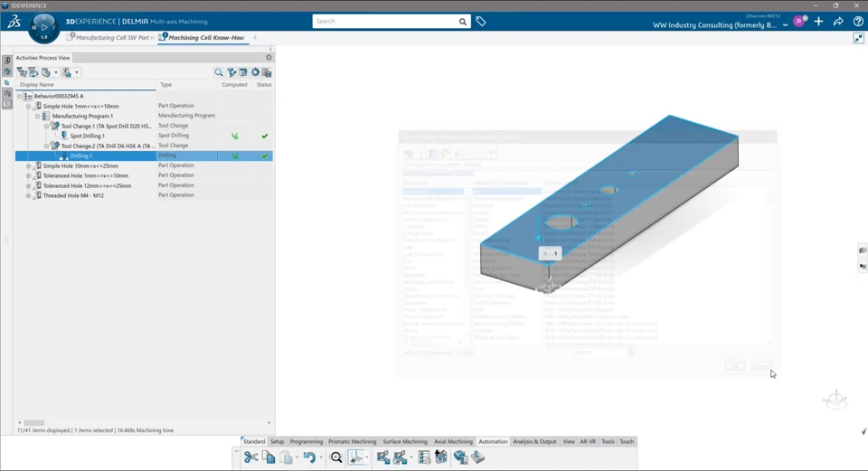Click the funnel filter icon beside the panel search
Screen dimensions: 868x471
point(231,72)
